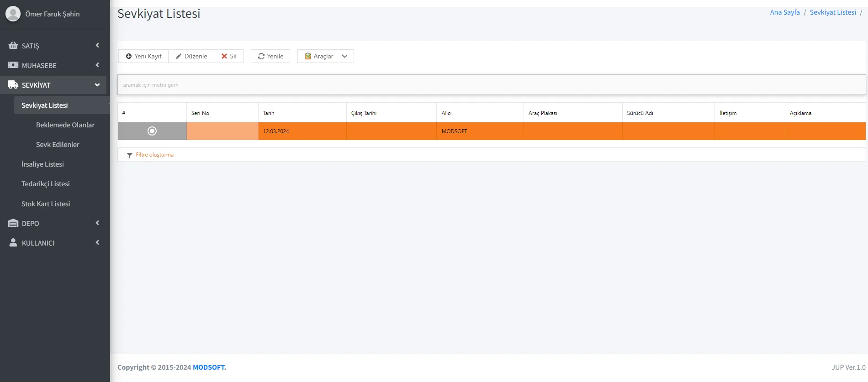Click the Araçlar button label

click(x=323, y=56)
